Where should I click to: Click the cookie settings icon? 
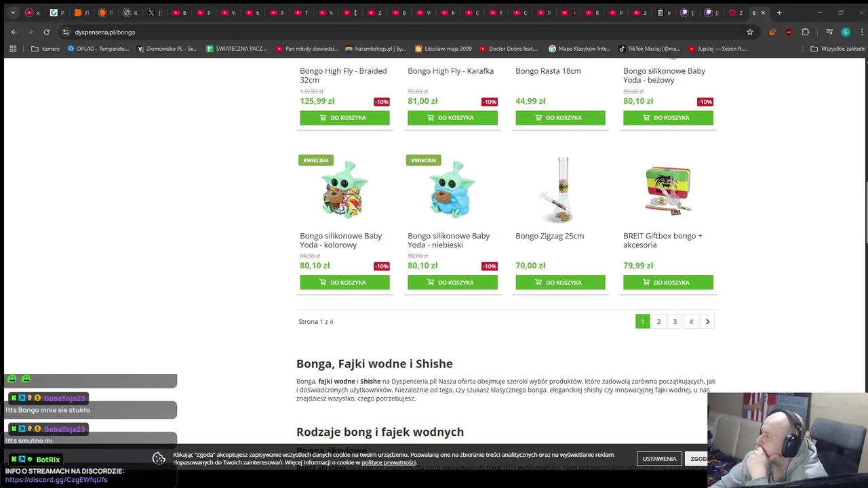[159, 459]
